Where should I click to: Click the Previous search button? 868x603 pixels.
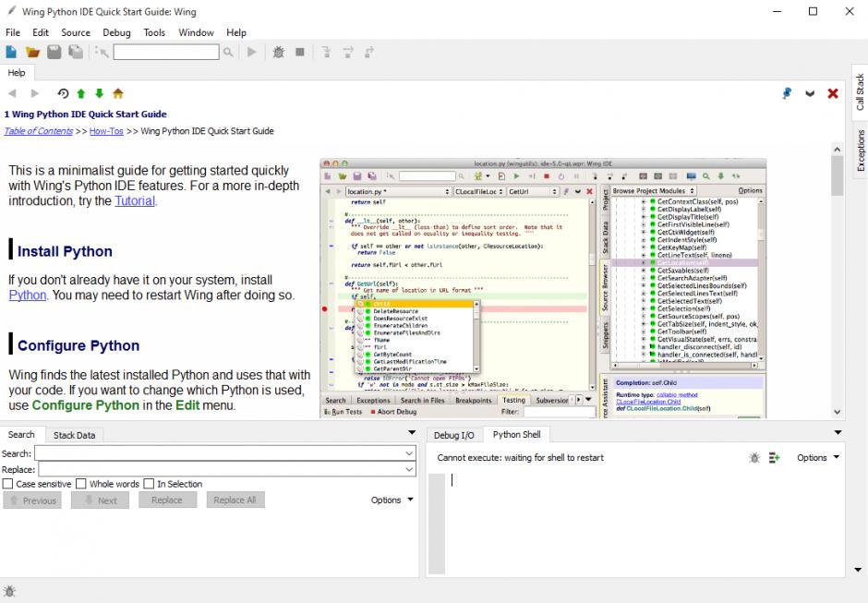click(32, 500)
